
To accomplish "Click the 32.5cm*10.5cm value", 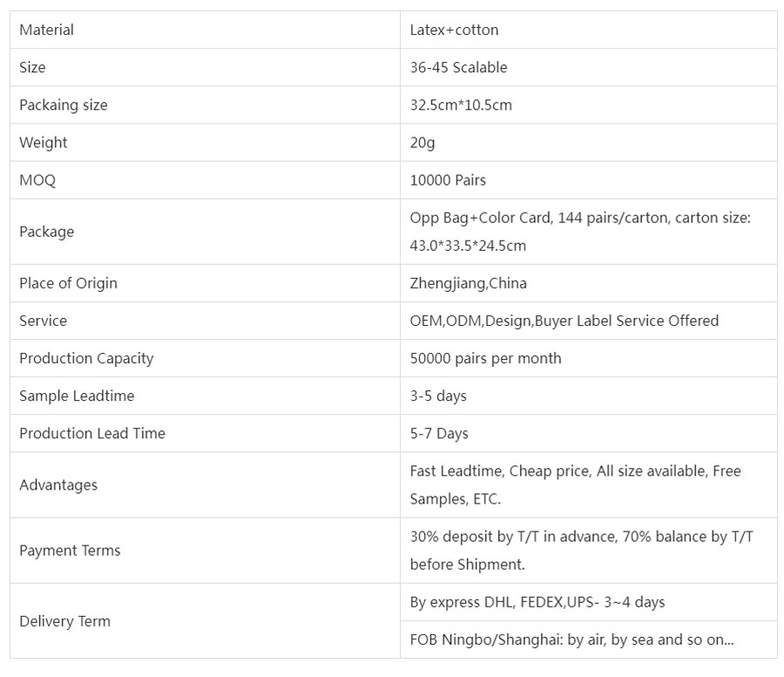I will coord(461,105).
